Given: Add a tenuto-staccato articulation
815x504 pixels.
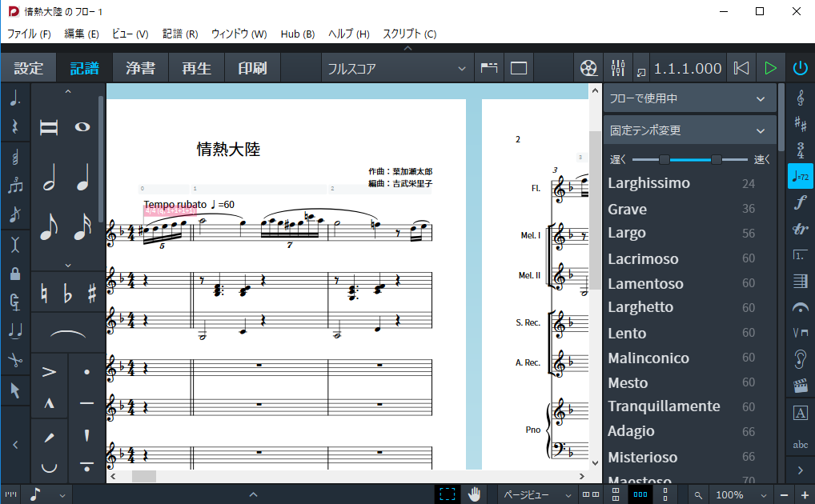Looking at the screenshot, I should pos(86,466).
